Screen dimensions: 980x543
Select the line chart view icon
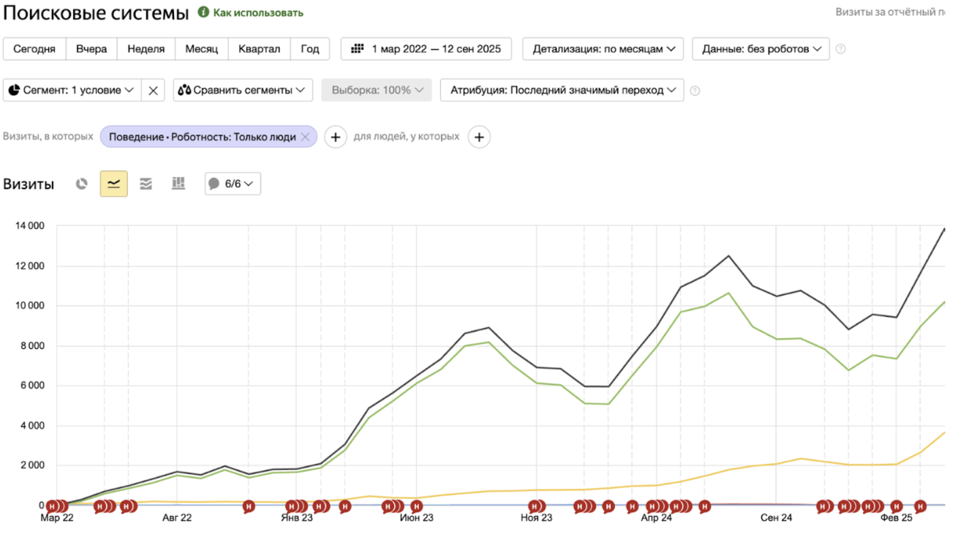(114, 184)
